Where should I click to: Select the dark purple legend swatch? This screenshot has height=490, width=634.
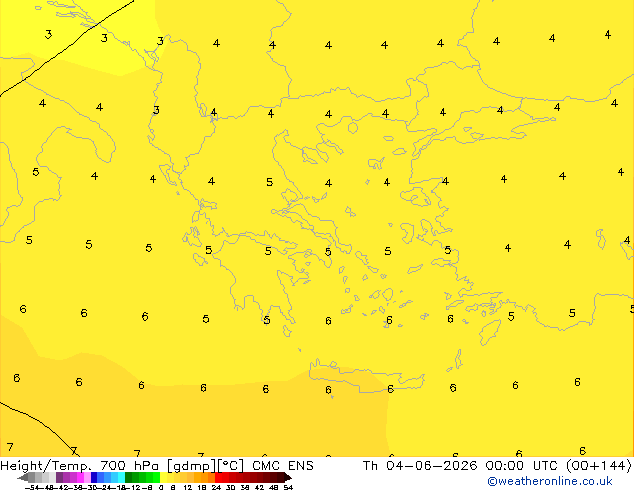[x=59, y=477]
